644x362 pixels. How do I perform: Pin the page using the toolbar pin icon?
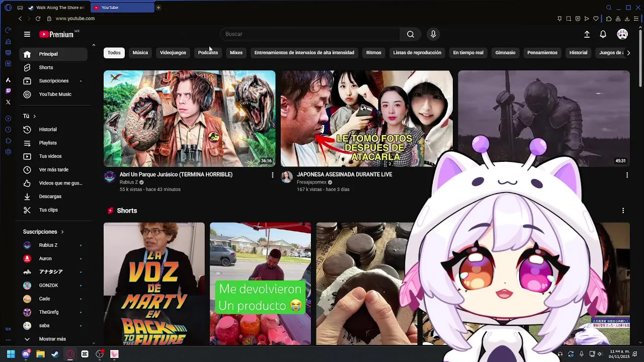(x=559, y=19)
